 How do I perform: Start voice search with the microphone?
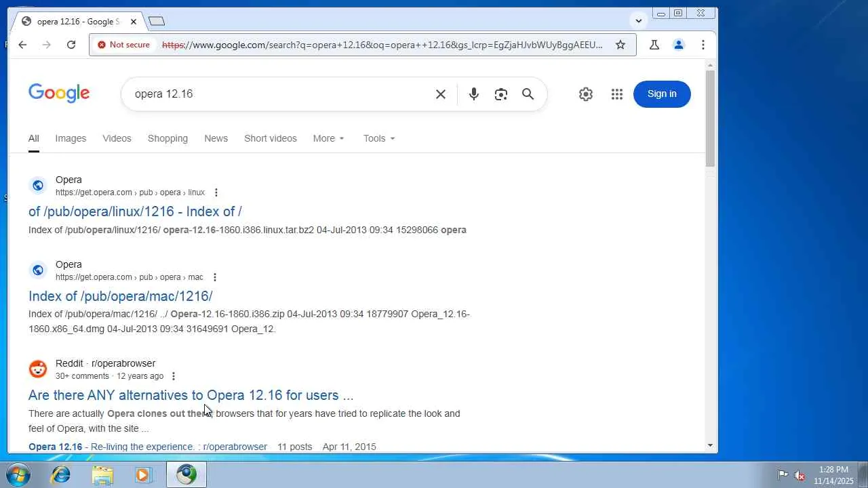[x=474, y=94]
